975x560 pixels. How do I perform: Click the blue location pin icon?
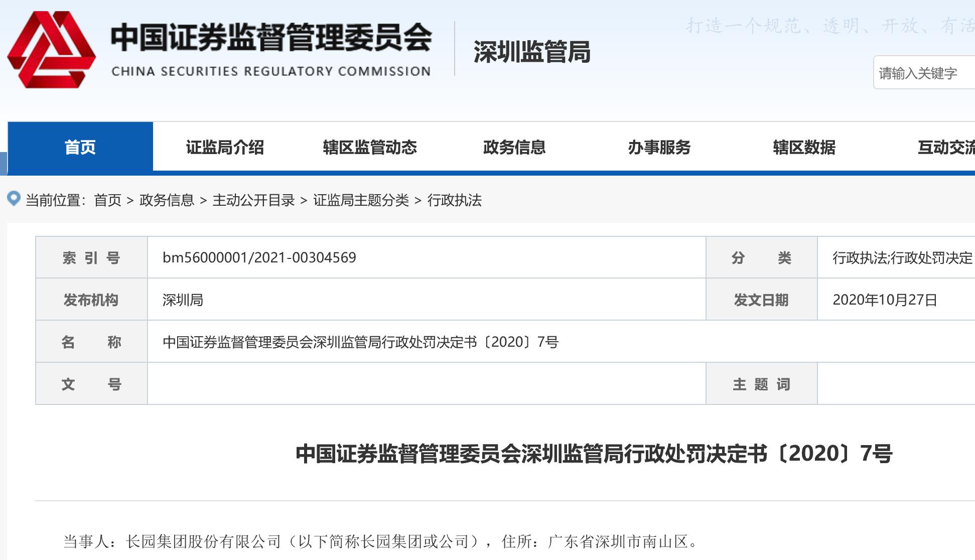(x=14, y=199)
